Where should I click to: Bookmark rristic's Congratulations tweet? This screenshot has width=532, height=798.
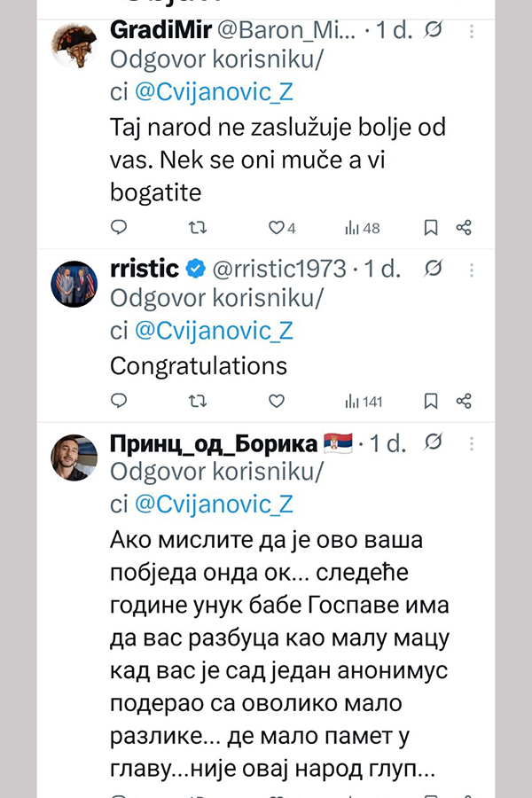[x=431, y=402]
